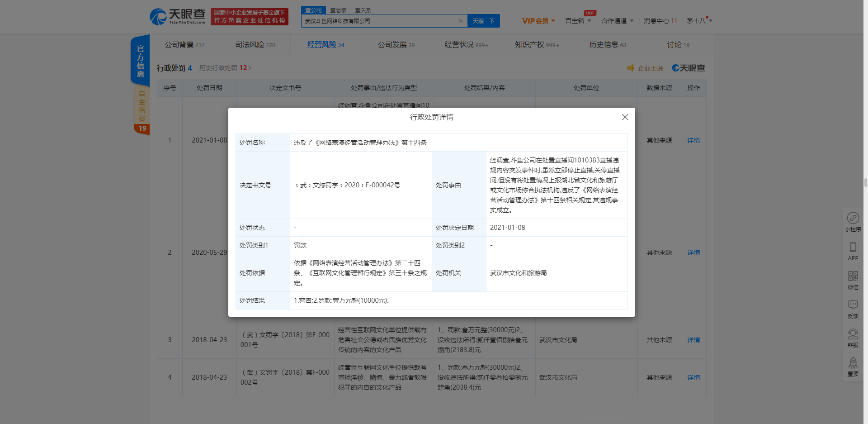Open the 客服 customer service icon

(853, 338)
